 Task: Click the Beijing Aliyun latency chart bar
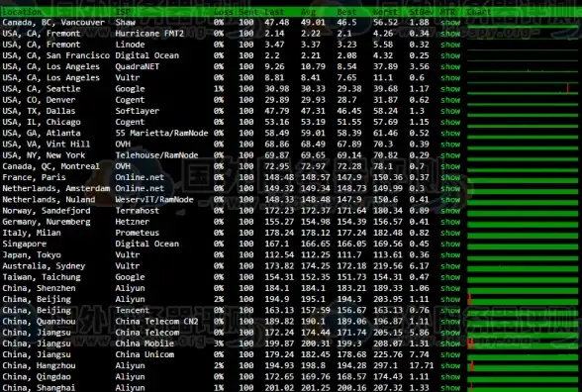coord(523,300)
